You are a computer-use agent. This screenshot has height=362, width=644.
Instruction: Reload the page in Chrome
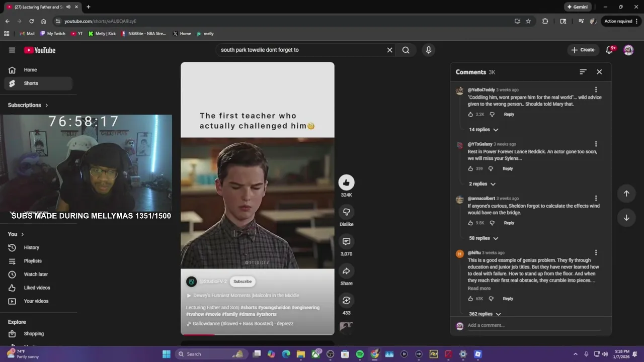point(31,21)
